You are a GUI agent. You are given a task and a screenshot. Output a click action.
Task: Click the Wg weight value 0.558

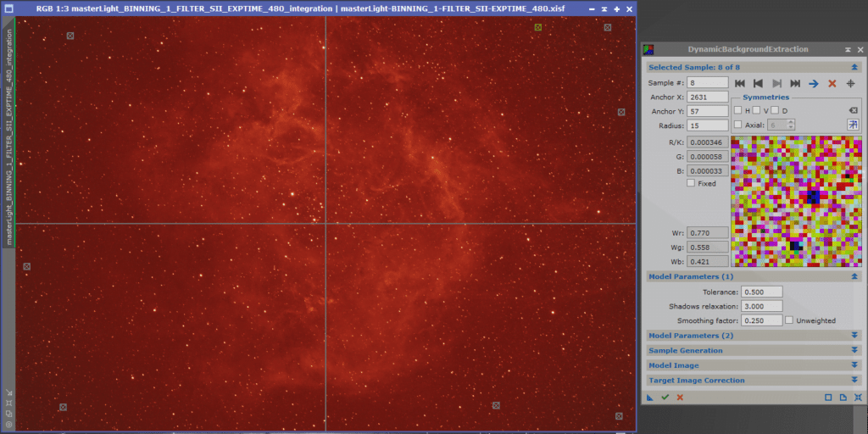pyautogui.click(x=708, y=248)
